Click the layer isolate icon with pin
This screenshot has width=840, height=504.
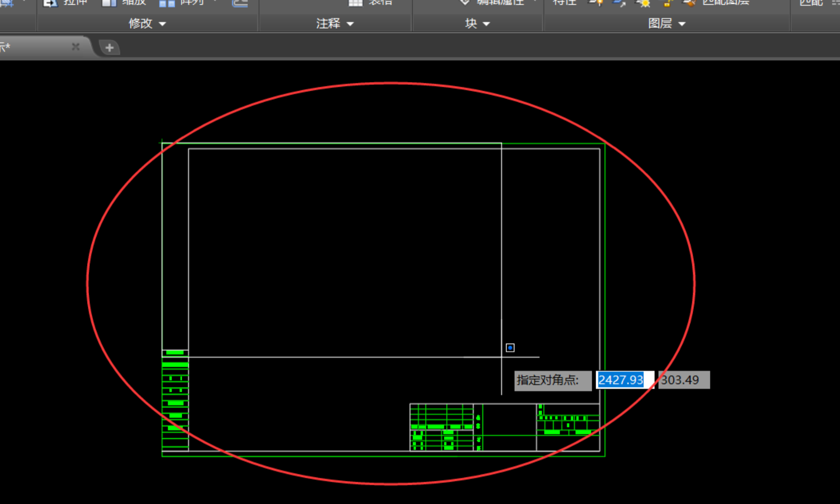pyautogui.click(x=596, y=3)
